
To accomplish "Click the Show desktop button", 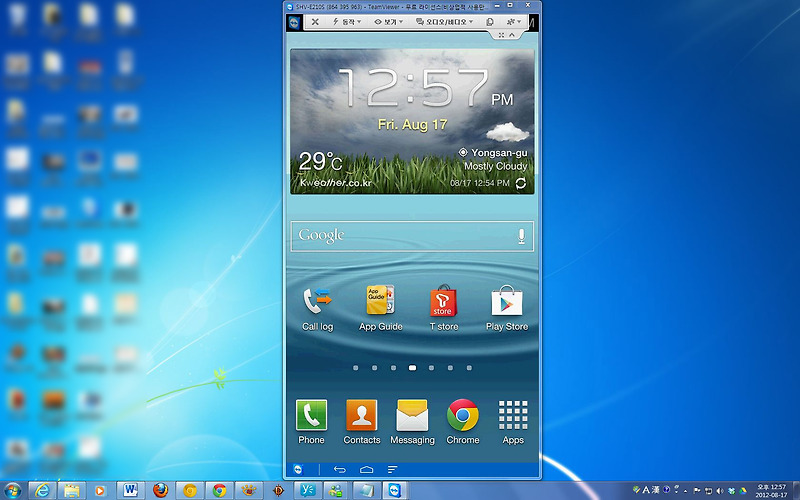I will (796, 490).
